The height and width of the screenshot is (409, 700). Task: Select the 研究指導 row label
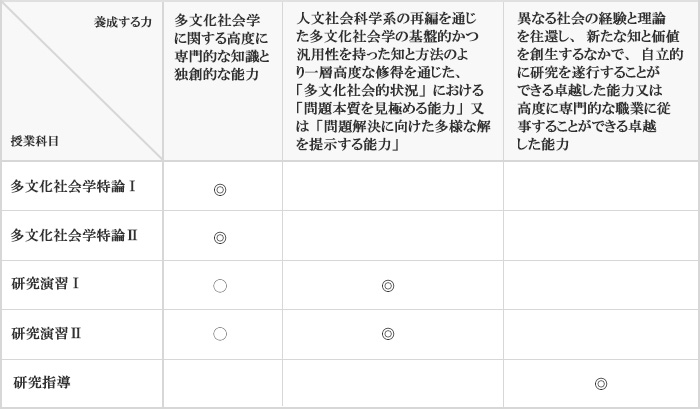tap(42, 382)
